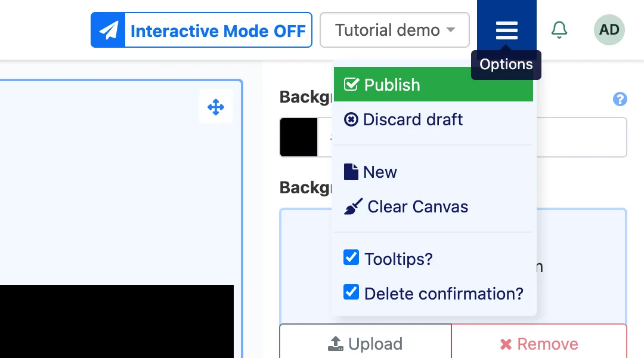Select Clear Canvas menu entry
The width and height of the screenshot is (644, 358).
(x=434, y=206)
